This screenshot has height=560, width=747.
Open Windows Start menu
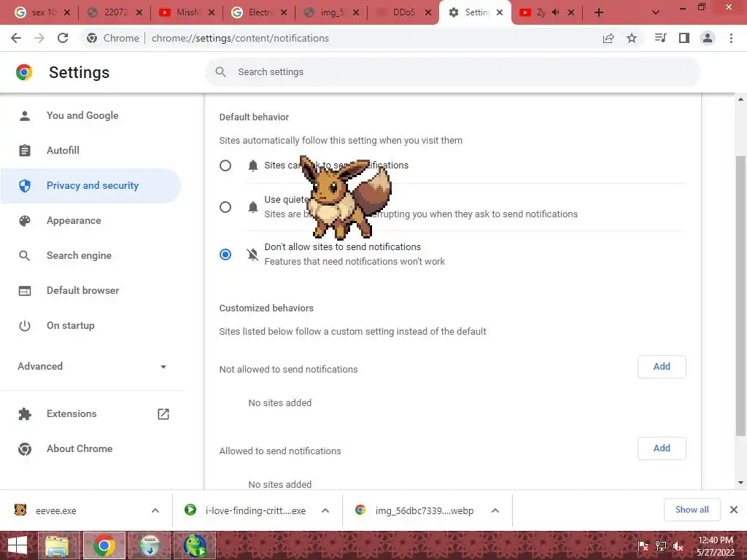pos(18,545)
